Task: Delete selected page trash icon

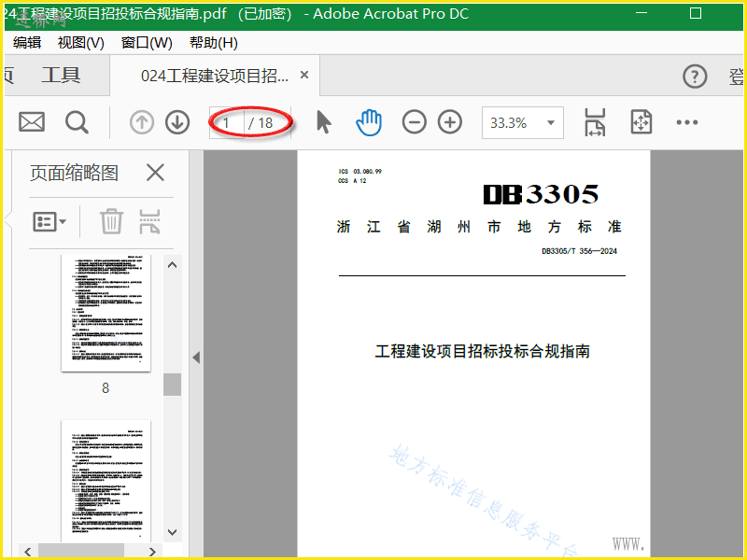Action: [x=111, y=221]
